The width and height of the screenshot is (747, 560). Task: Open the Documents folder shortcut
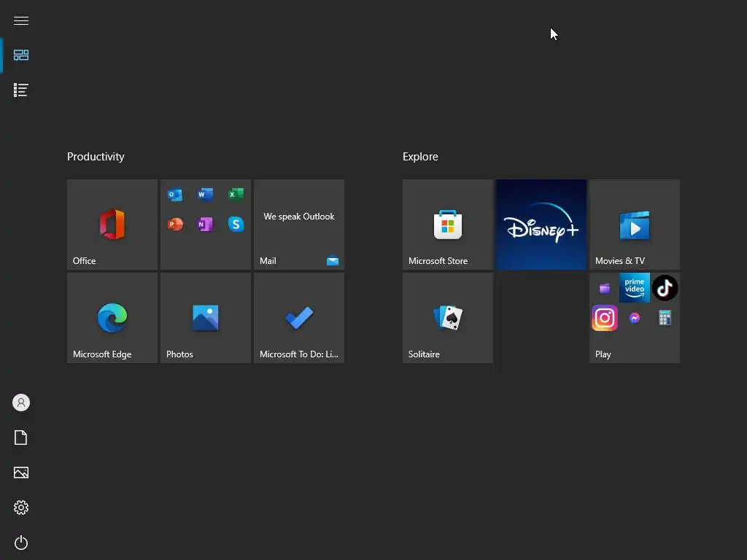click(x=21, y=437)
